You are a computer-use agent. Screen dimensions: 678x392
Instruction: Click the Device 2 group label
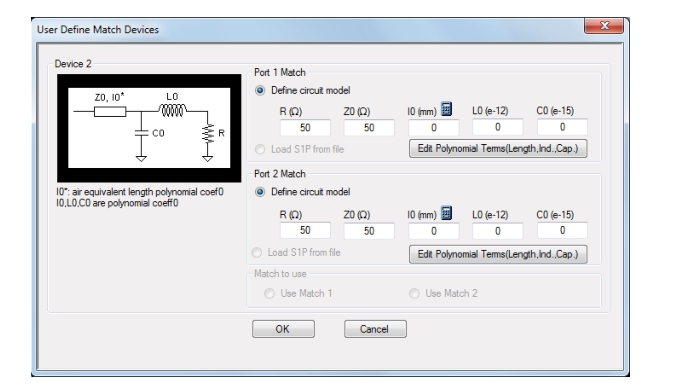[x=73, y=64]
